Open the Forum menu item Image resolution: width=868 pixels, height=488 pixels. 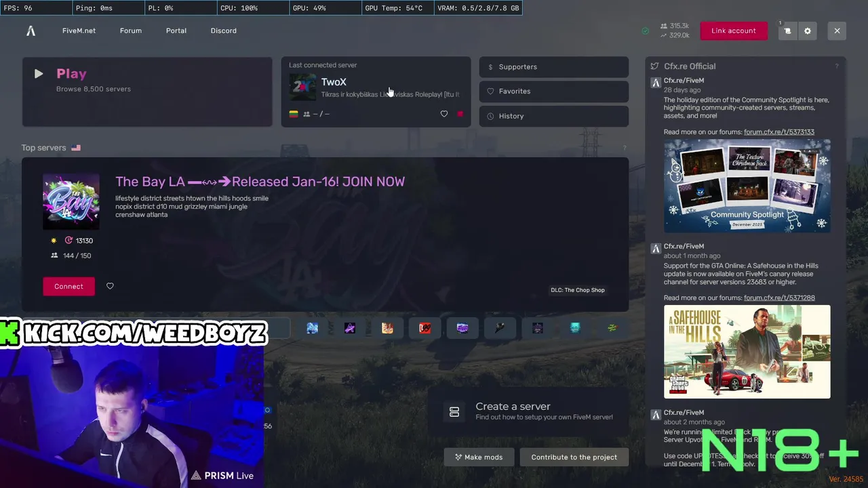(131, 30)
